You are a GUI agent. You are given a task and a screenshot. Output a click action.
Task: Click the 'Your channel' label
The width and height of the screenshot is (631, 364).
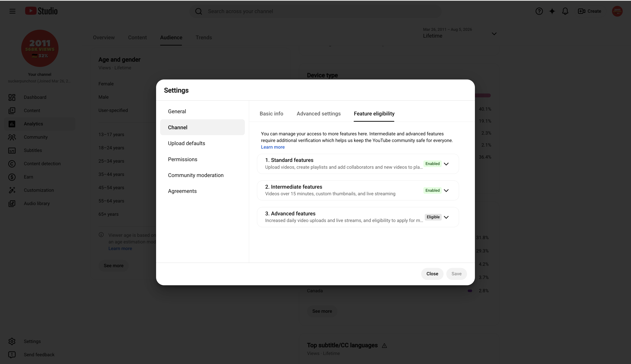[39, 74]
